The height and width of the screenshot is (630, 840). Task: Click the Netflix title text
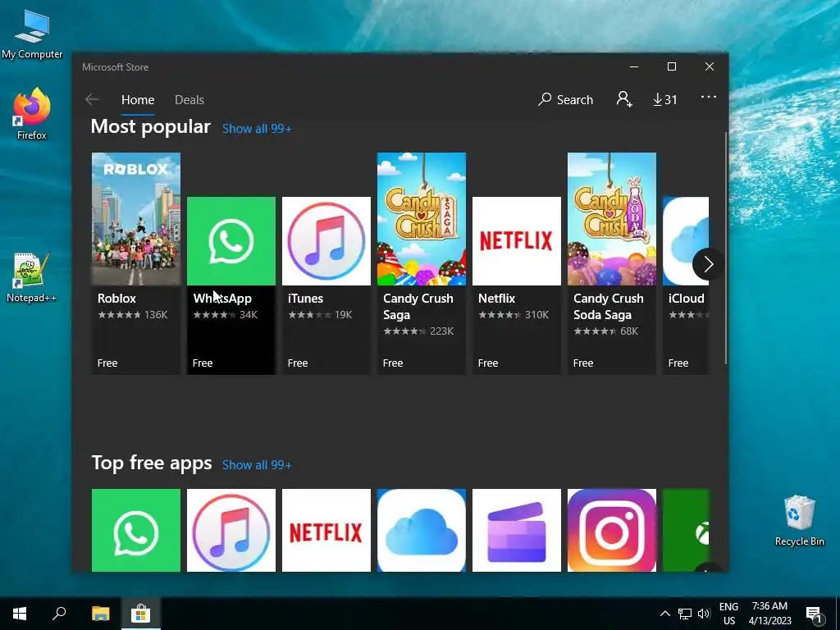[496, 299]
